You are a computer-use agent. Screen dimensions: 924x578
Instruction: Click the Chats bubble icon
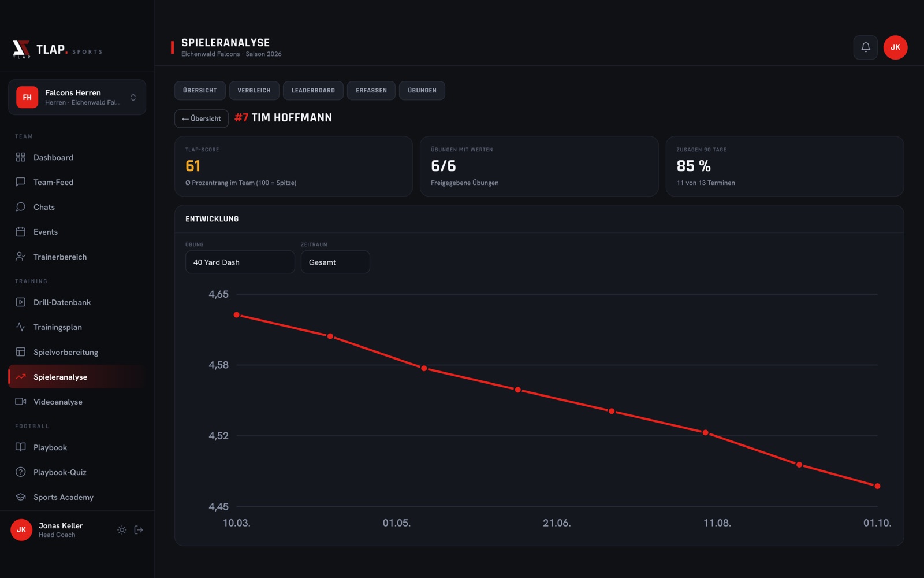(x=21, y=207)
